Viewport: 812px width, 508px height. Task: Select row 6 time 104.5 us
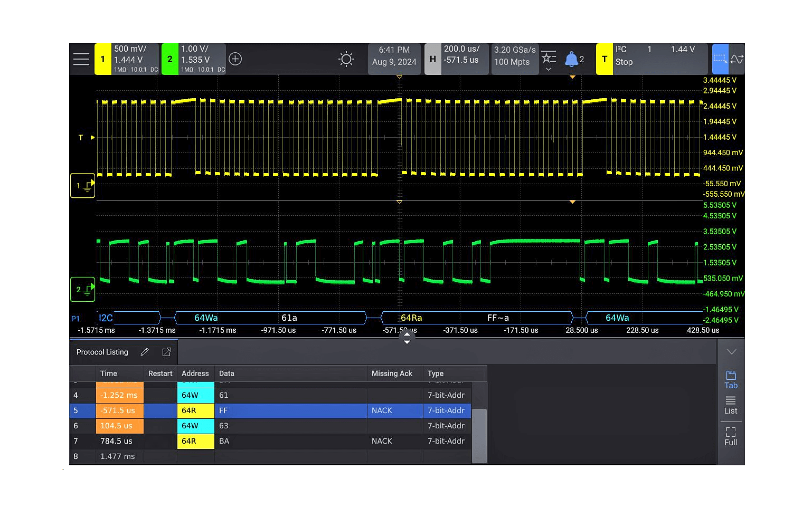click(x=119, y=426)
